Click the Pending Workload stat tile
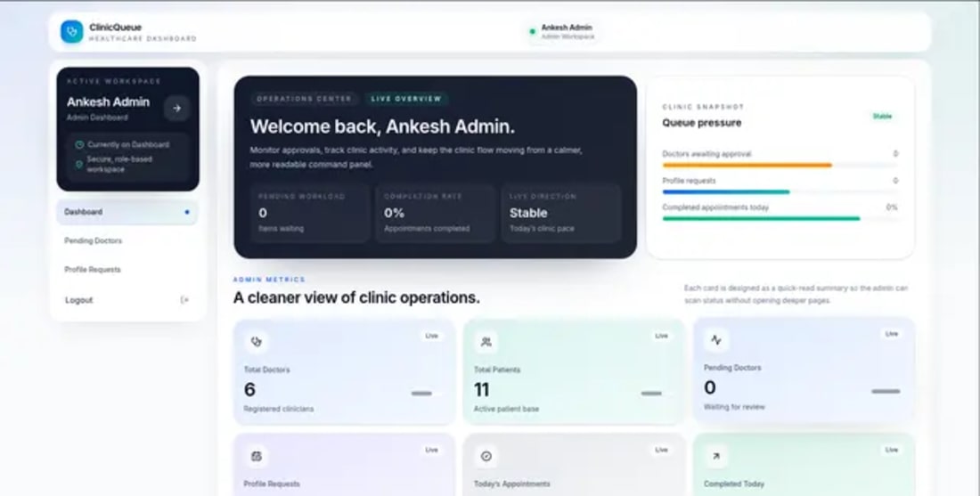 (310, 213)
